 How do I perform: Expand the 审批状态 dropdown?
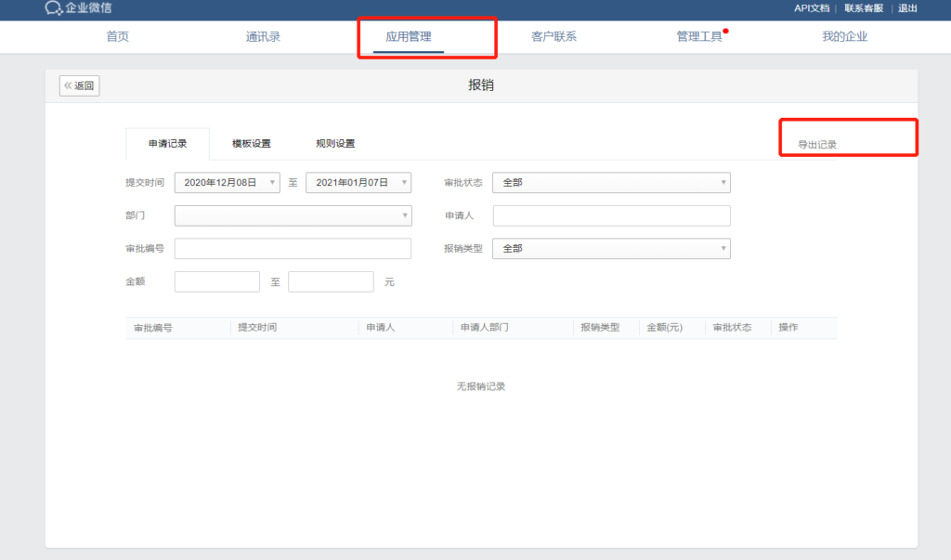click(x=611, y=183)
